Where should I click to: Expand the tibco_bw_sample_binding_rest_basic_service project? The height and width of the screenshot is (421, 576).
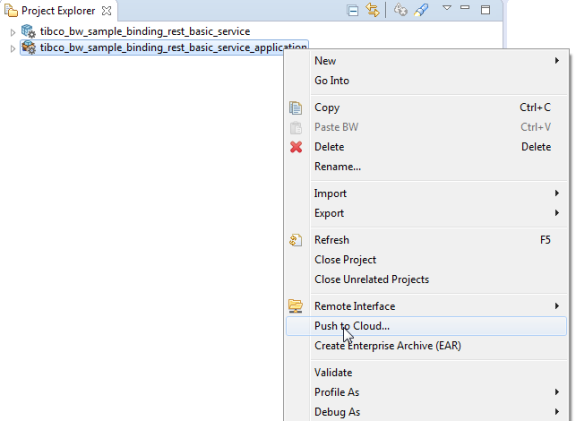pos(13,32)
